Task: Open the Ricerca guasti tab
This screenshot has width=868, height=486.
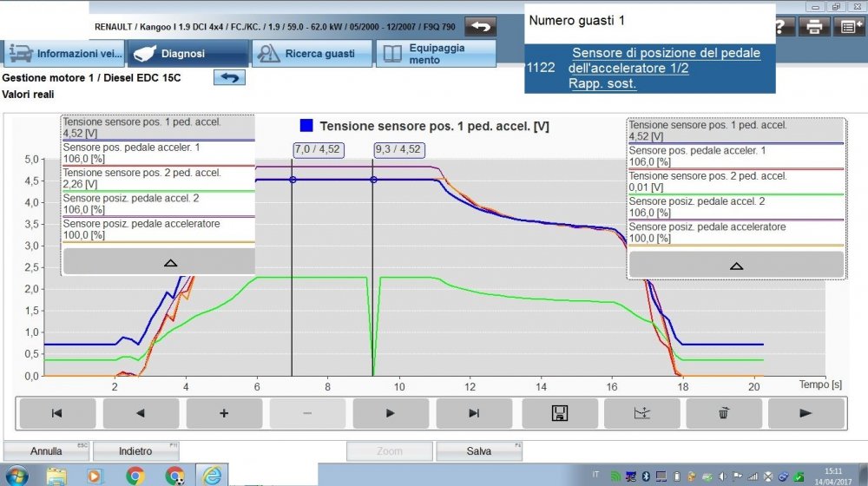Action: click(x=312, y=54)
